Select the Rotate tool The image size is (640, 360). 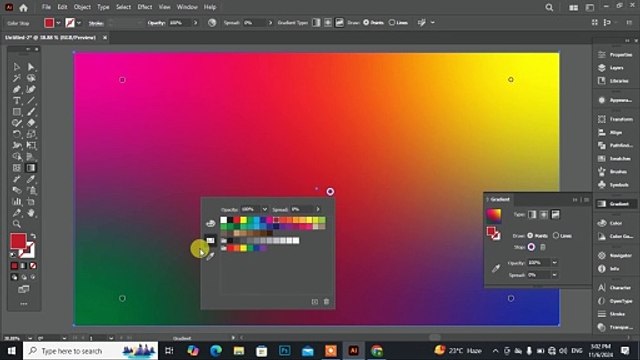click(x=17, y=134)
